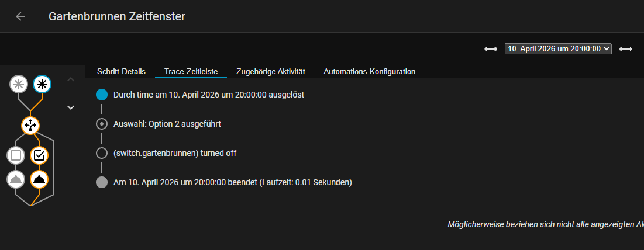Click the back arrow next to Gartenbrunnen Zeitfenster
Image resolution: width=644 pixels, height=250 pixels.
point(20,16)
